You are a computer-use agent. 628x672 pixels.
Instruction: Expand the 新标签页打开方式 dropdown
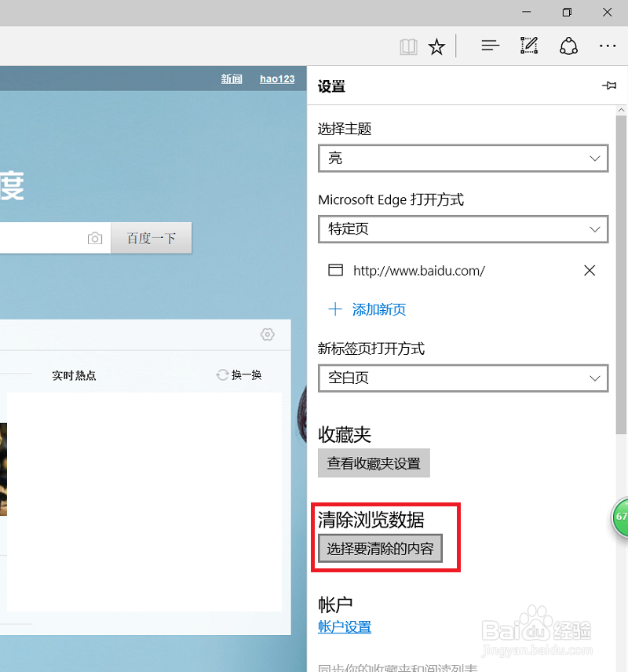click(463, 378)
